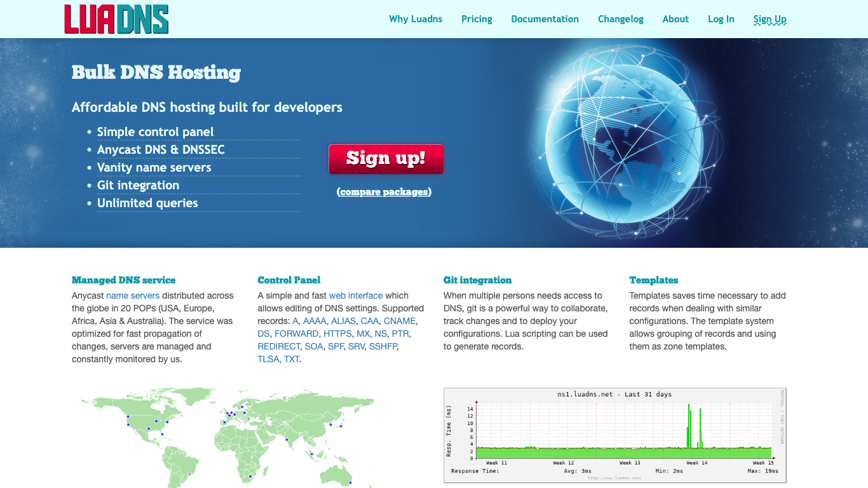
Task: Click the AAAA record link
Action: coord(315,321)
